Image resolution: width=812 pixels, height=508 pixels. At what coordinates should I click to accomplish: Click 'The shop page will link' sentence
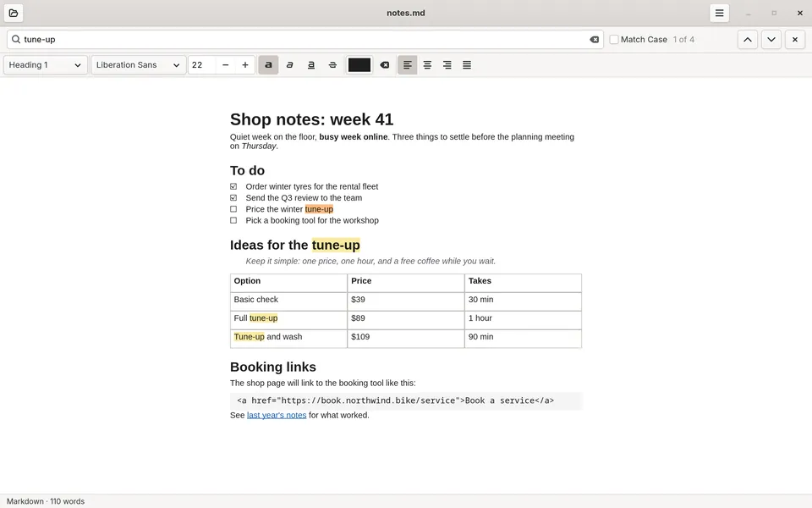pyautogui.click(x=322, y=383)
